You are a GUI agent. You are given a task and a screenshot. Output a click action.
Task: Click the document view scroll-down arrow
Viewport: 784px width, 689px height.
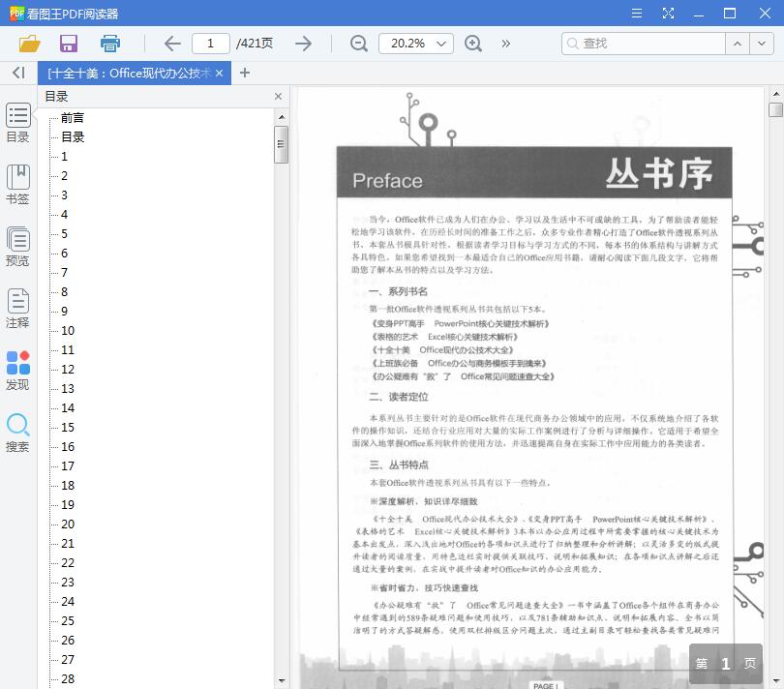click(775, 680)
